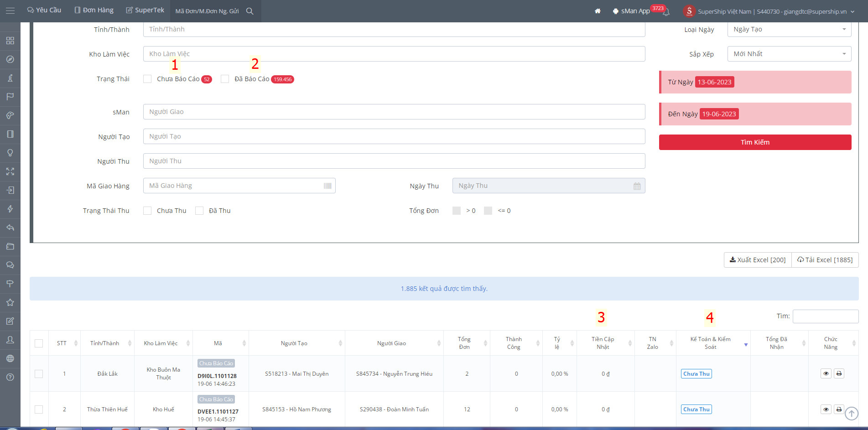Enable the Chưa Thu checkbox
The height and width of the screenshot is (430, 868).
click(x=147, y=211)
